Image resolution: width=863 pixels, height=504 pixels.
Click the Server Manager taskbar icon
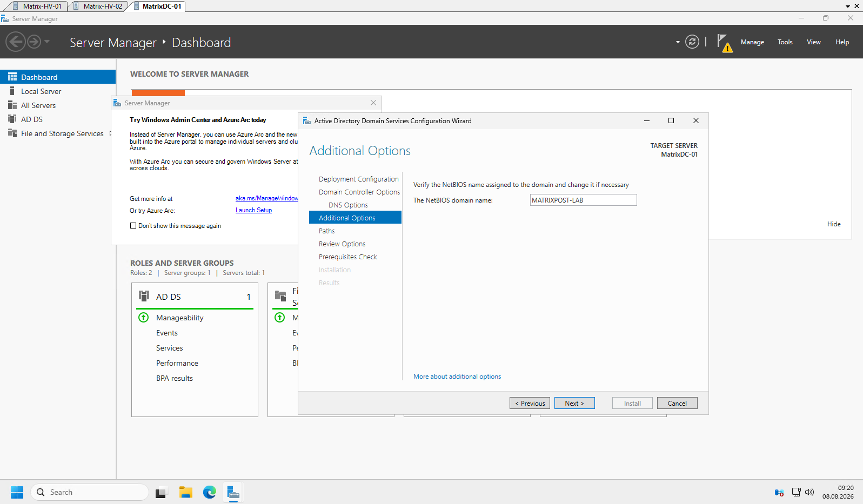point(233,492)
